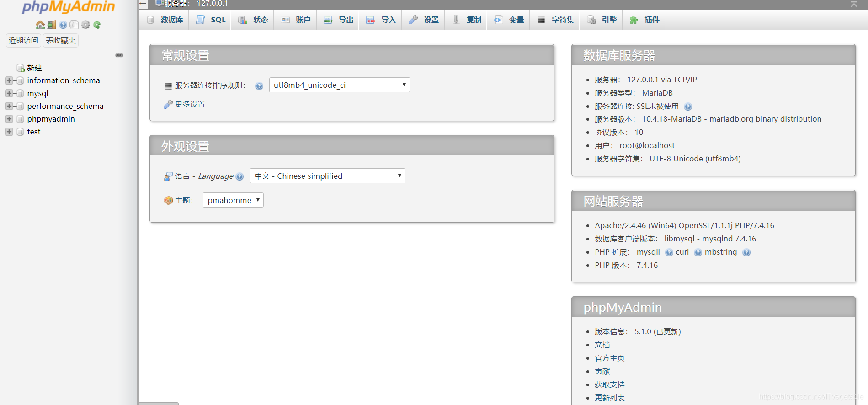Switch to the 字符集 tab
This screenshot has height=405, width=868.
(555, 20)
